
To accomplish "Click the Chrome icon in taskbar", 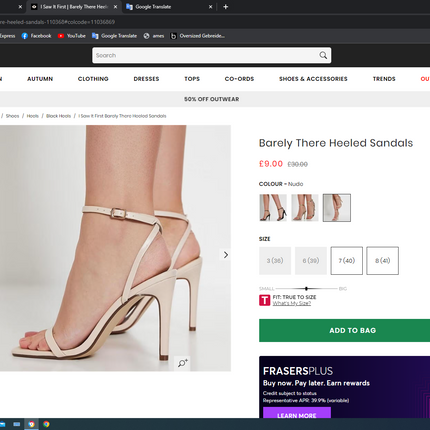I will (x=46, y=424).
